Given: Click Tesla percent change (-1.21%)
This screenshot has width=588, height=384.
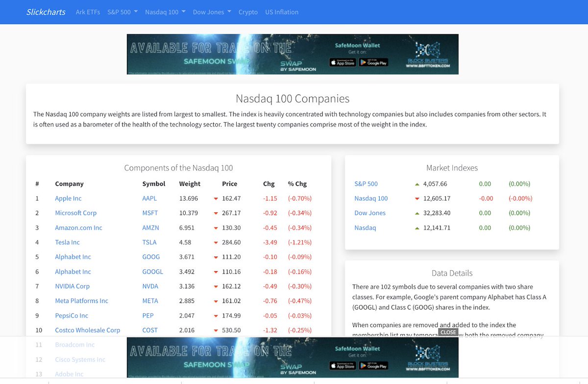Looking at the screenshot, I should tap(300, 242).
